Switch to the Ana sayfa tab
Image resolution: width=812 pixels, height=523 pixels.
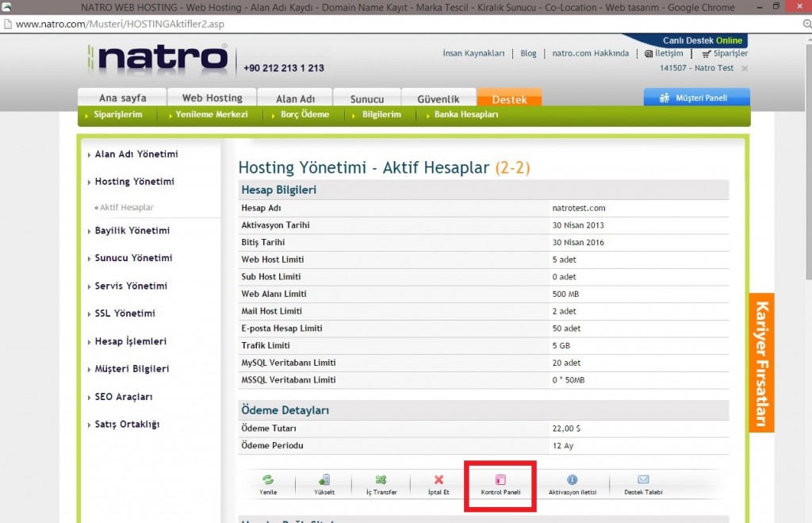coord(122,98)
